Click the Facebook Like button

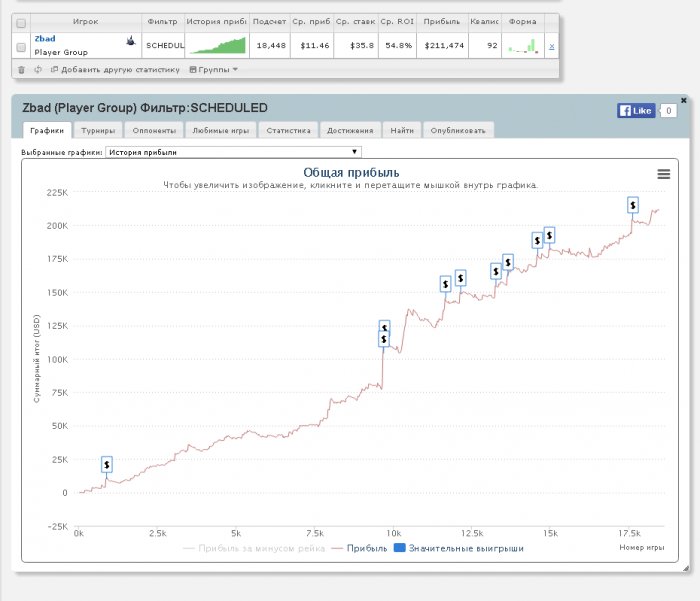(x=636, y=111)
